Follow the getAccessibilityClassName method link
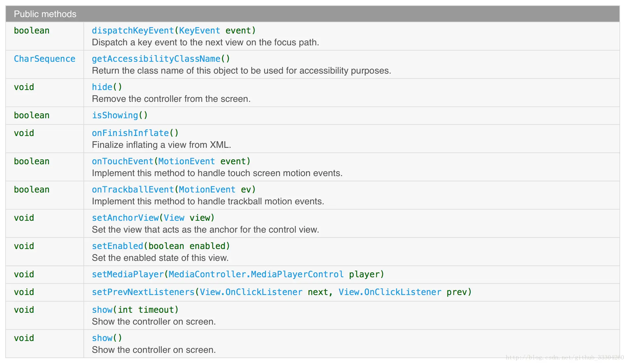628x364 pixels. pyautogui.click(x=156, y=59)
